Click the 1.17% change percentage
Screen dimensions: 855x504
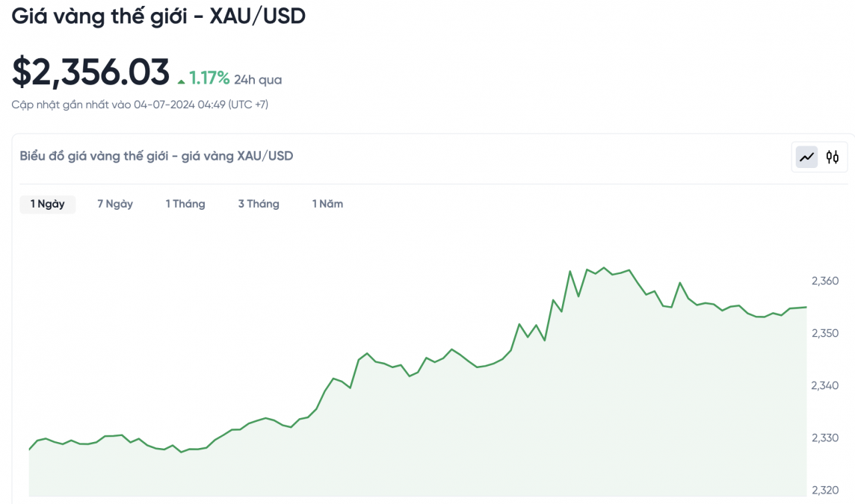[x=209, y=78]
